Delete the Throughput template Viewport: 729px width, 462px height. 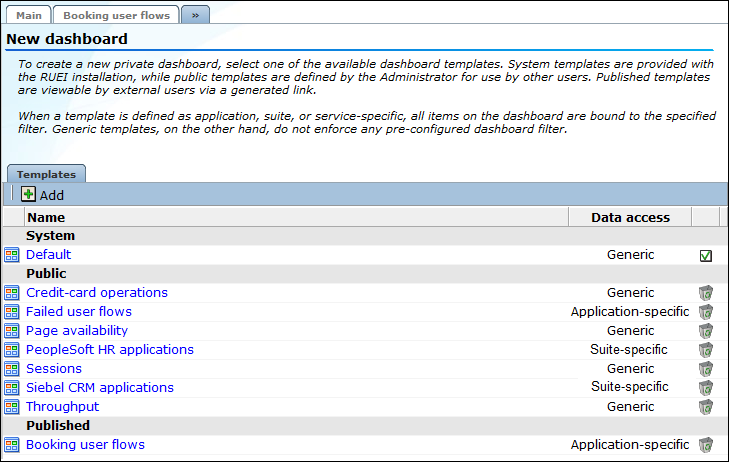click(x=706, y=407)
